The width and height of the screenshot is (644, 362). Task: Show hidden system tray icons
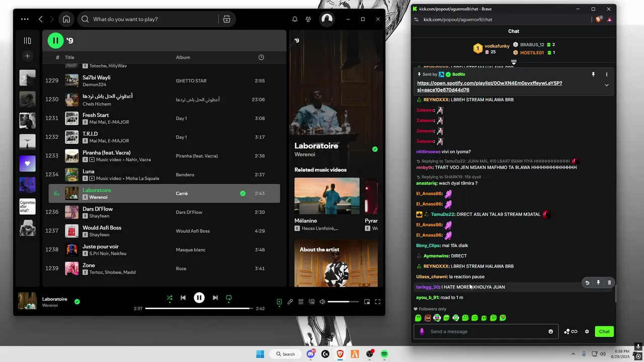573,354
